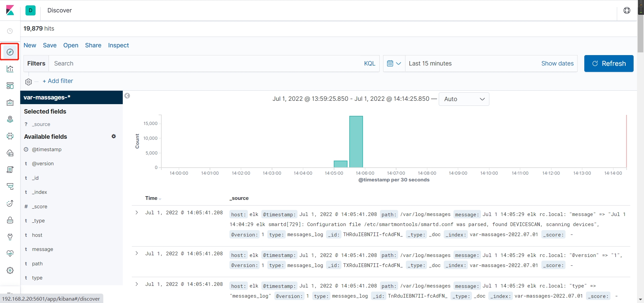Click Save in the top menu
644x303 pixels.
50,45
